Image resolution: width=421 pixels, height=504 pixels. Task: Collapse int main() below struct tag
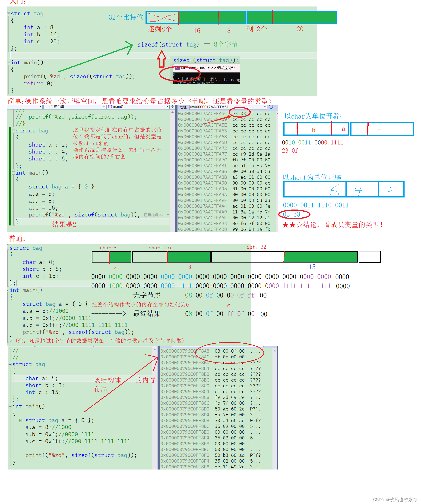coord(9,63)
